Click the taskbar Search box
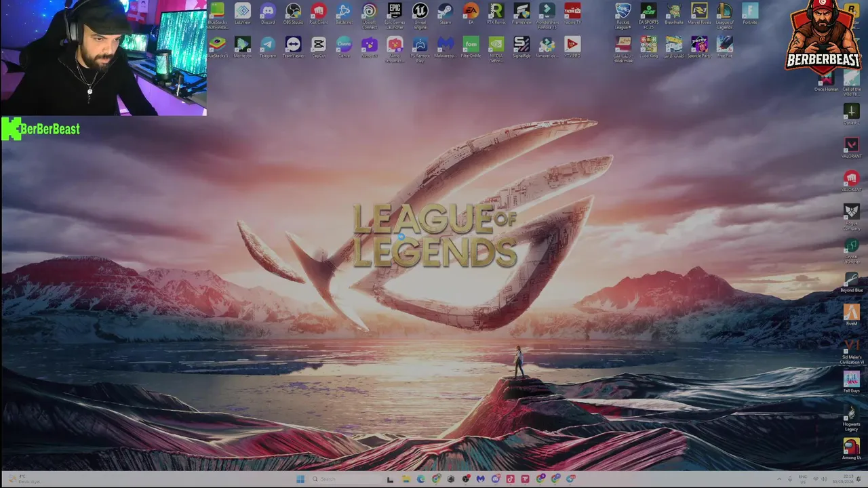Screen dimensions: 868x488 [346, 479]
